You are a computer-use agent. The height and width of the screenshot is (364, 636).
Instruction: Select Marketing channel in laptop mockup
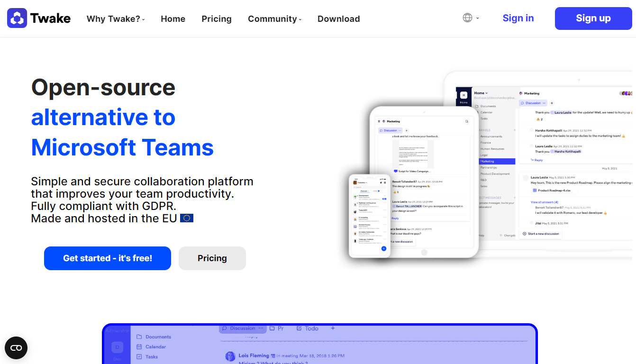click(x=497, y=161)
